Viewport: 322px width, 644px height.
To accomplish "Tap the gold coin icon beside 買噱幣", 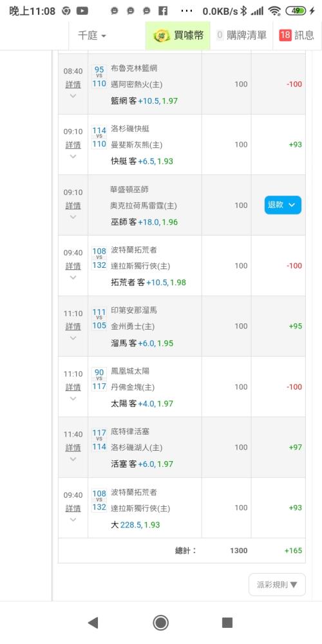I will coord(162,35).
